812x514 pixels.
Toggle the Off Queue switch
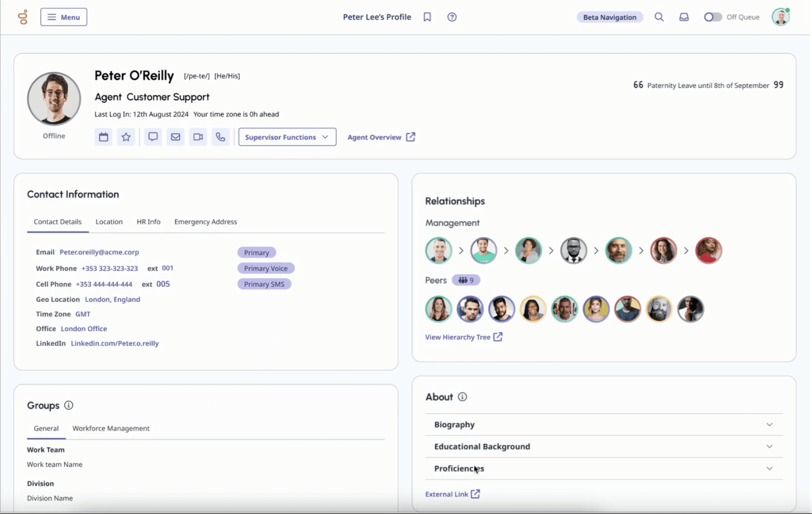coord(712,17)
